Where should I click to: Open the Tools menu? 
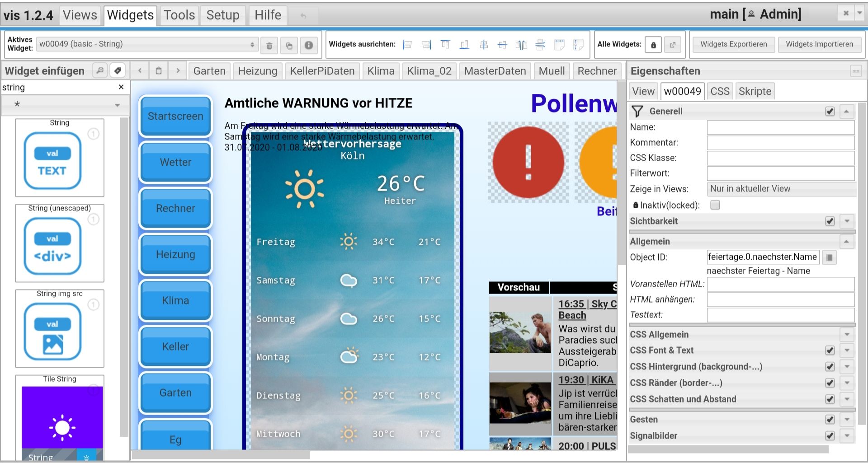pyautogui.click(x=179, y=15)
